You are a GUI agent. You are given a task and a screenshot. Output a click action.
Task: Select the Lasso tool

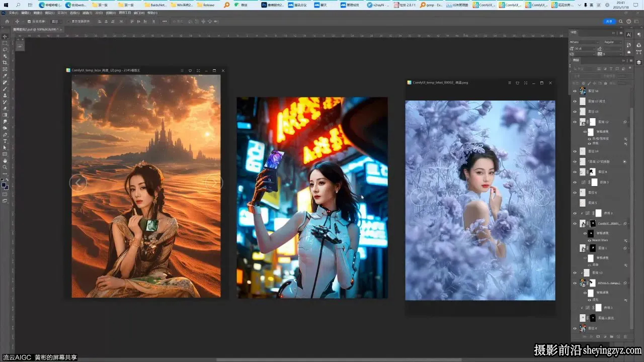pyautogui.click(x=5, y=49)
